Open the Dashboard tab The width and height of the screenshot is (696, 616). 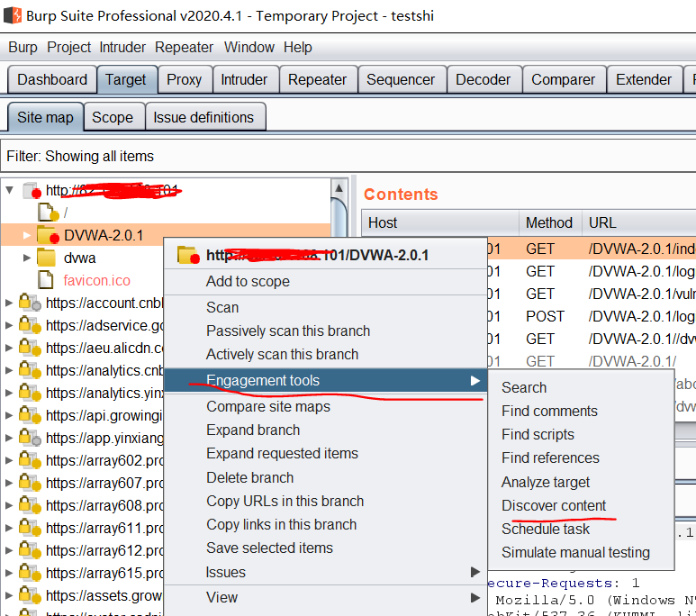pyautogui.click(x=52, y=79)
